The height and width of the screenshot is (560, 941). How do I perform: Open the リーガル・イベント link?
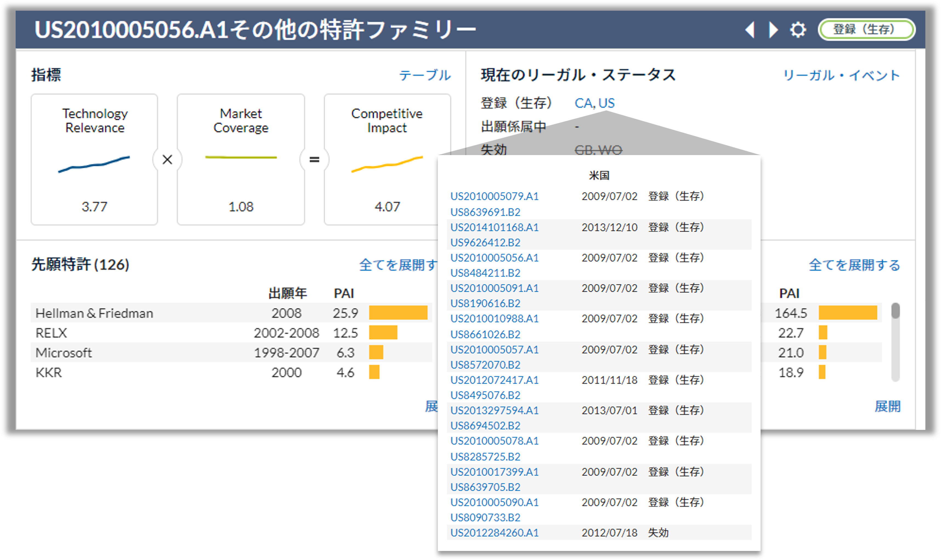point(841,75)
